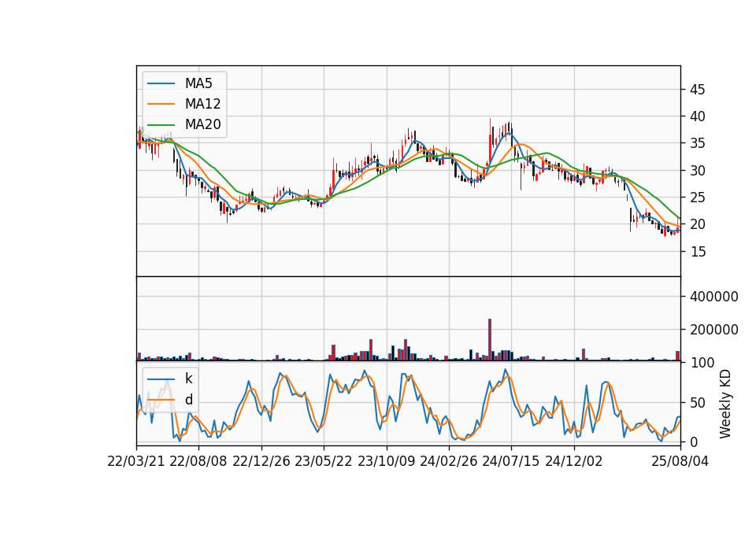Image resolution: width=756 pixels, height=543 pixels.
Task: Click the 30 price axis label
Action: pyautogui.click(x=697, y=171)
